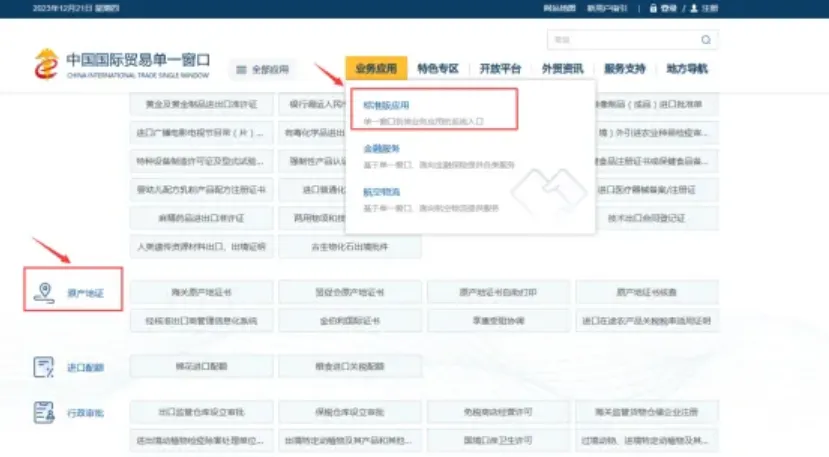
Task: Click the 原产地证 location pin icon
Action: coord(44,293)
